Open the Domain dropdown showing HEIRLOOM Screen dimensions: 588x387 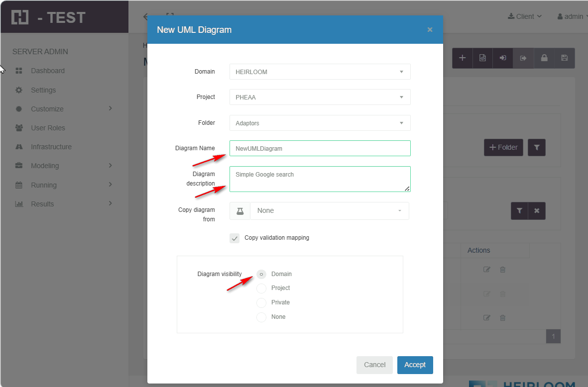click(x=320, y=72)
